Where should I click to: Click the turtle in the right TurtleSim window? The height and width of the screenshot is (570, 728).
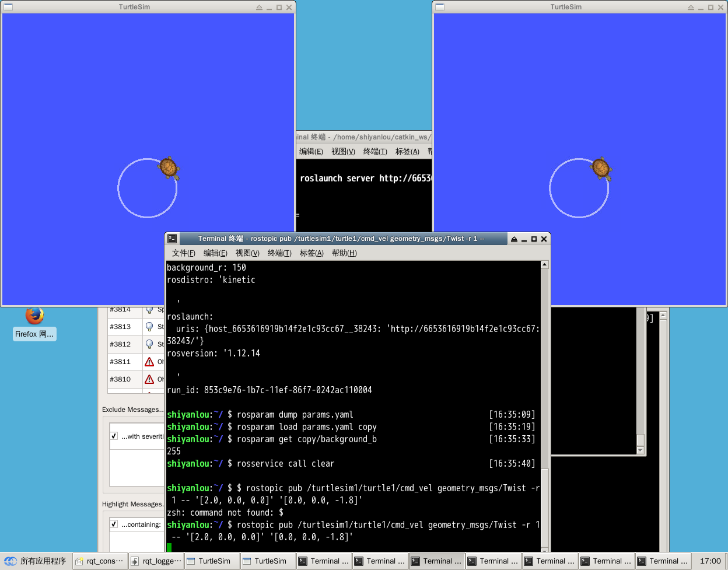pos(600,169)
